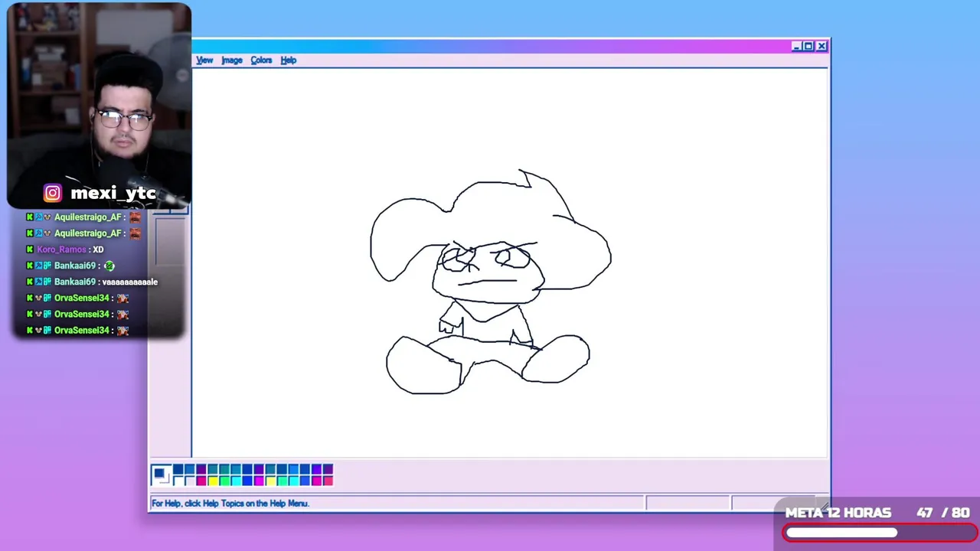The image size is (980, 551).
Task: Click the current foreground/background color indicator box
Action: [161, 475]
